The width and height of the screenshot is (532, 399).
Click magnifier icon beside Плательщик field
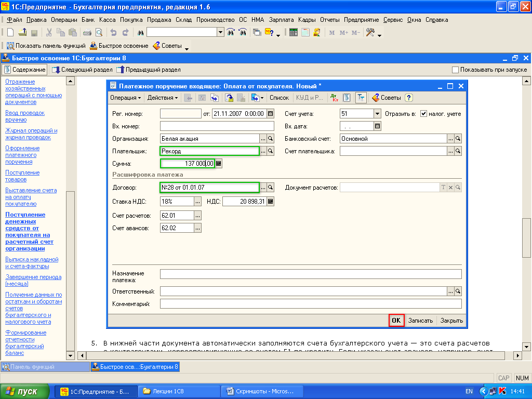click(270, 151)
